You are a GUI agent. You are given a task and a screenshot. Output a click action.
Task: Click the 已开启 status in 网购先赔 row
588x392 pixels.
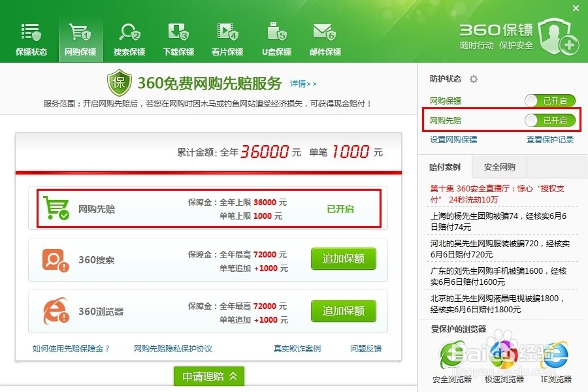click(x=340, y=209)
